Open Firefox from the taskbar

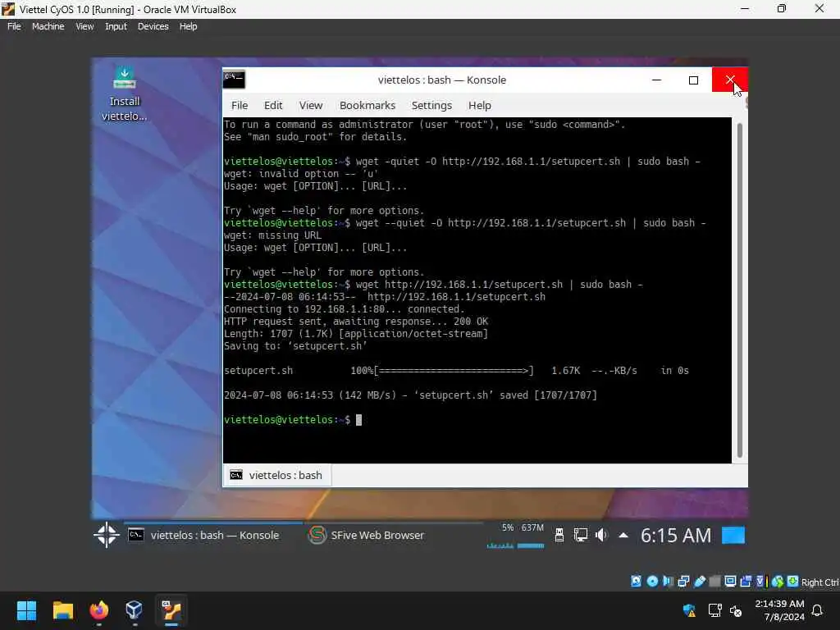click(98, 610)
